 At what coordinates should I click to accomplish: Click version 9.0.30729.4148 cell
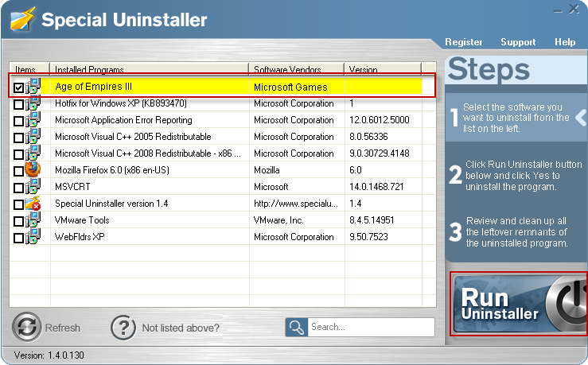point(379,153)
